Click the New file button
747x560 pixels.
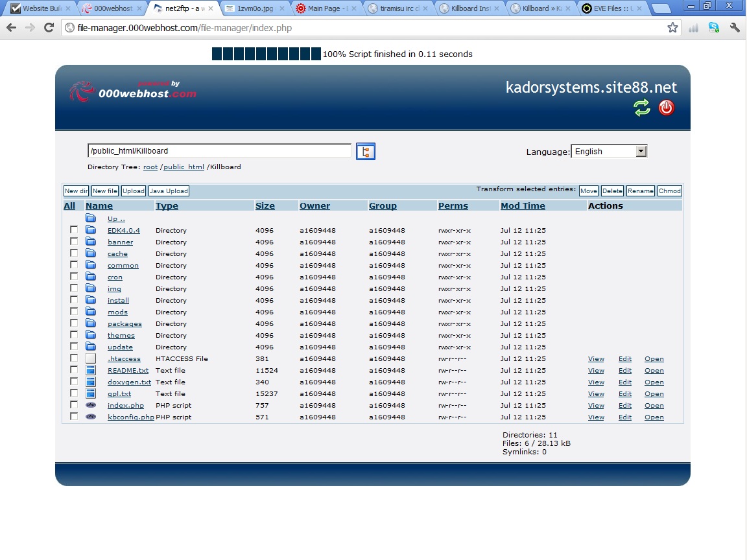tap(105, 191)
